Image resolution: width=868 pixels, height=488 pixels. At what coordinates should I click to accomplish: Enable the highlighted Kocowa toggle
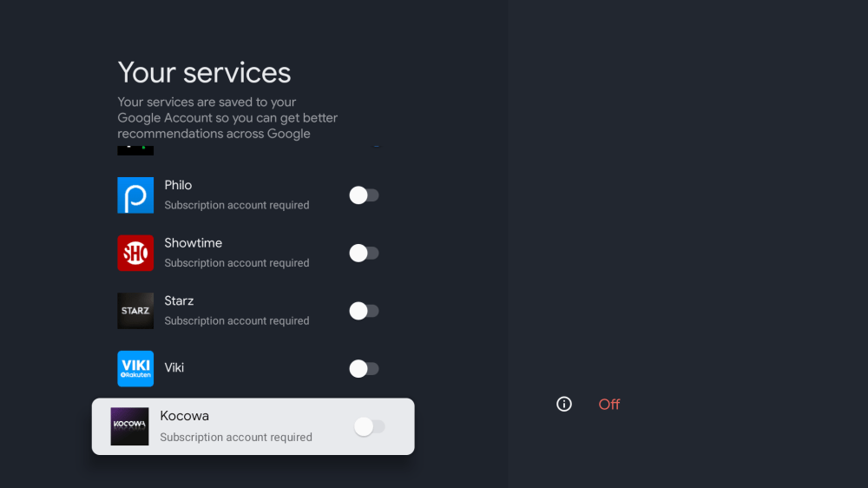(x=369, y=426)
